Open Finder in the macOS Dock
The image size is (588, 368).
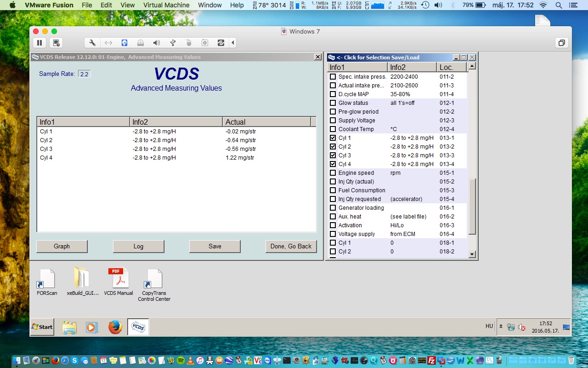click(17, 361)
